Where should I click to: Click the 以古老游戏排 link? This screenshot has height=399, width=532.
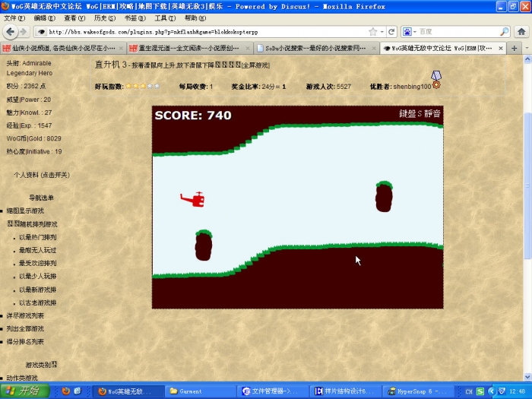tap(38, 302)
